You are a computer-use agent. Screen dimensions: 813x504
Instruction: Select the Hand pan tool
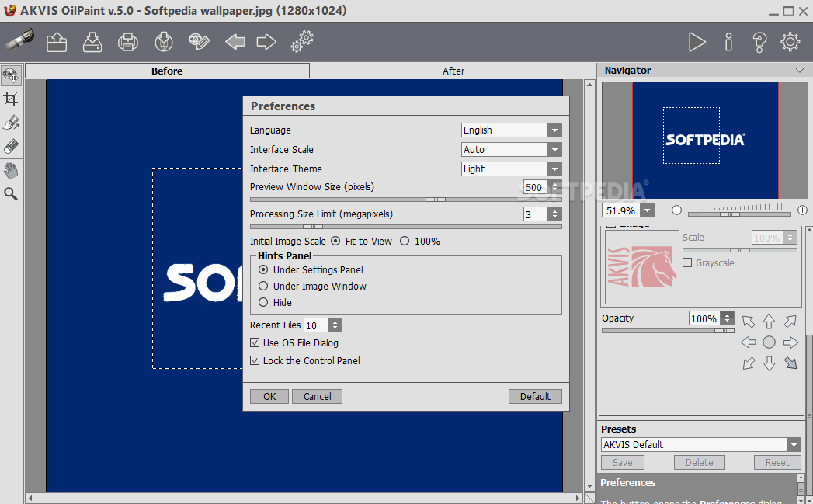[x=11, y=170]
